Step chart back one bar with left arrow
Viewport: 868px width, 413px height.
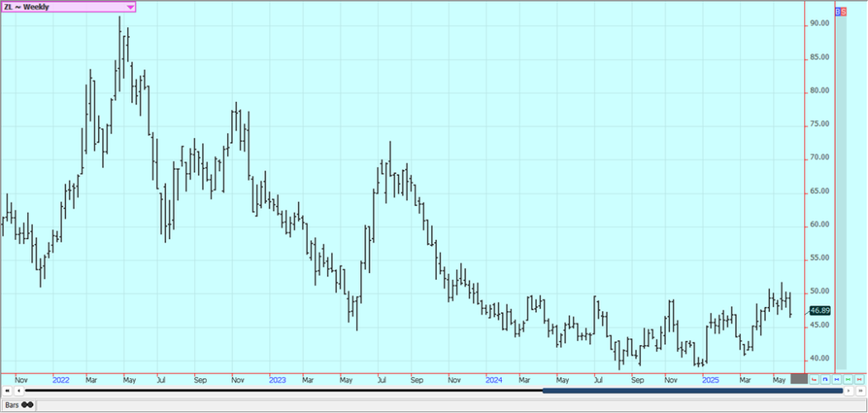point(19,391)
